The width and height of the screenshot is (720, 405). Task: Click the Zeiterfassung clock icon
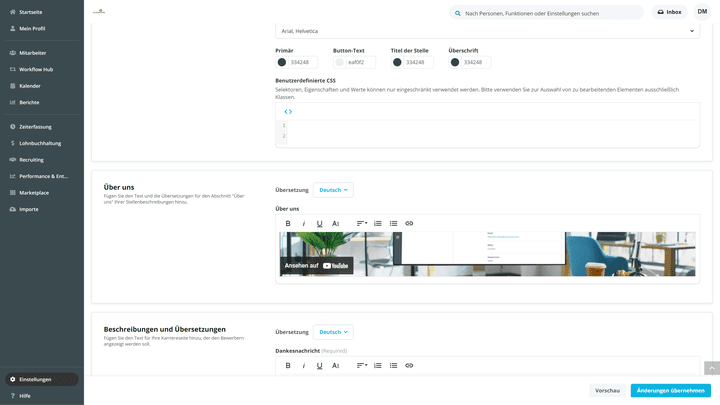(x=12, y=127)
